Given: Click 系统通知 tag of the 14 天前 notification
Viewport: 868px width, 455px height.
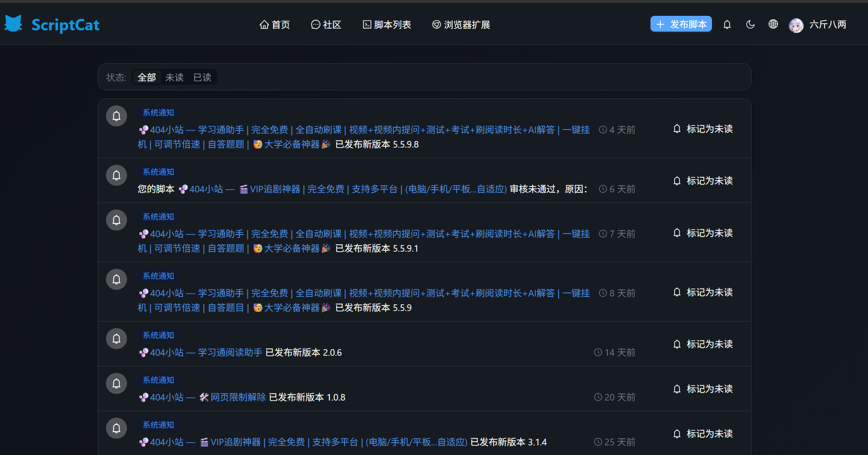Looking at the screenshot, I should [158, 336].
